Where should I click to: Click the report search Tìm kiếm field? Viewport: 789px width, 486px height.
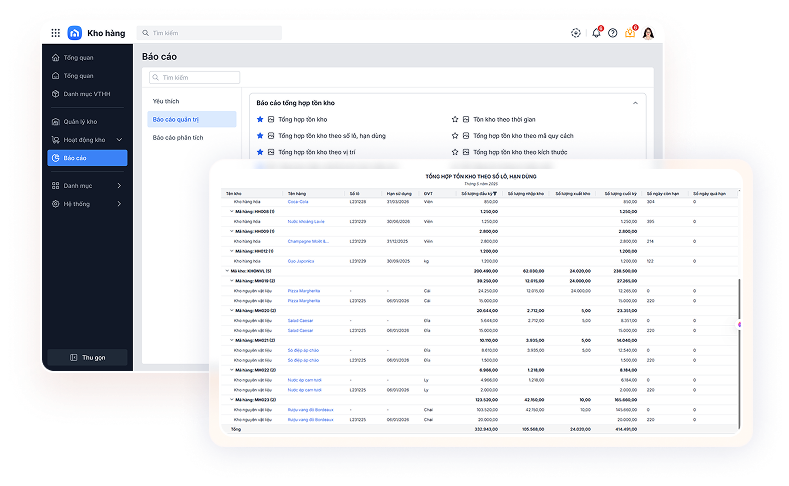point(196,77)
